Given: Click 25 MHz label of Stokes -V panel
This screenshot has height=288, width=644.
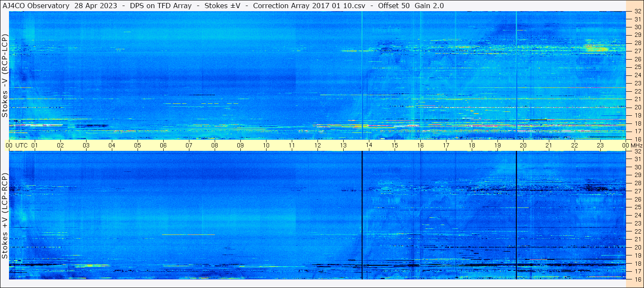Looking at the screenshot, I should [637, 67].
